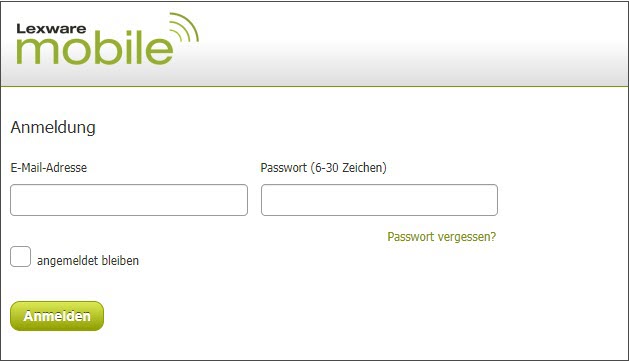Screen dimensions: 629x361
Task: Submit with the green Anmelden button
Action: [57, 316]
